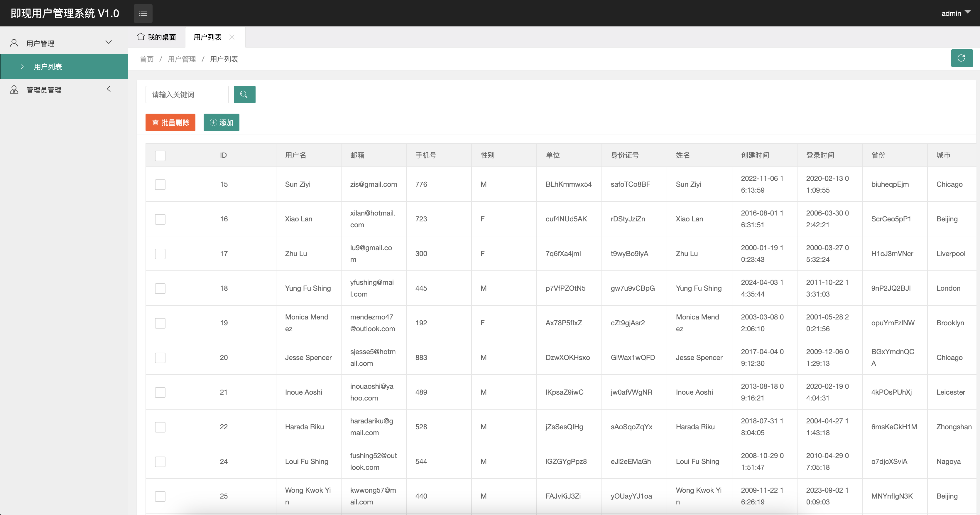Switch to the 我的桌面 tab
This screenshot has width=980, height=515.
(156, 37)
